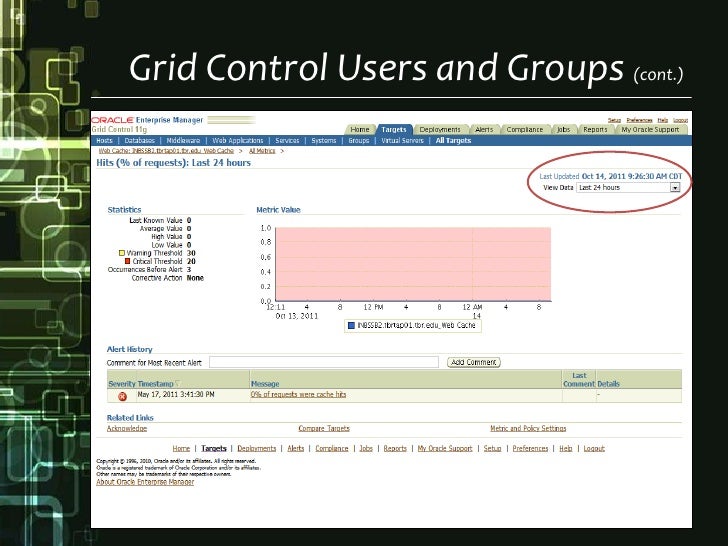Select Services in the sub-navigation bar
Screen dimensions: 728x546
tap(287, 141)
